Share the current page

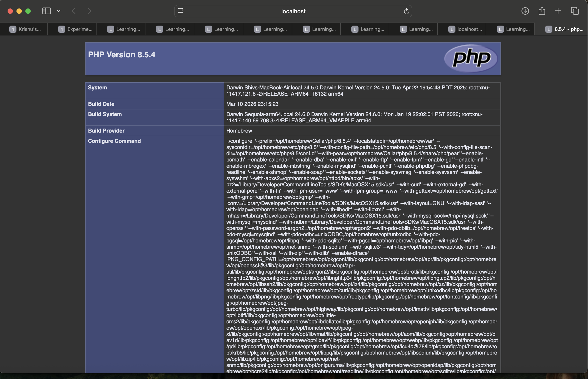[542, 11]
